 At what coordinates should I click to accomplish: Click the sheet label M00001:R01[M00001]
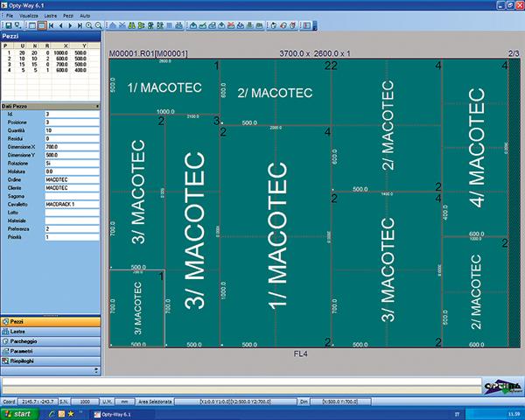point(149,53)
